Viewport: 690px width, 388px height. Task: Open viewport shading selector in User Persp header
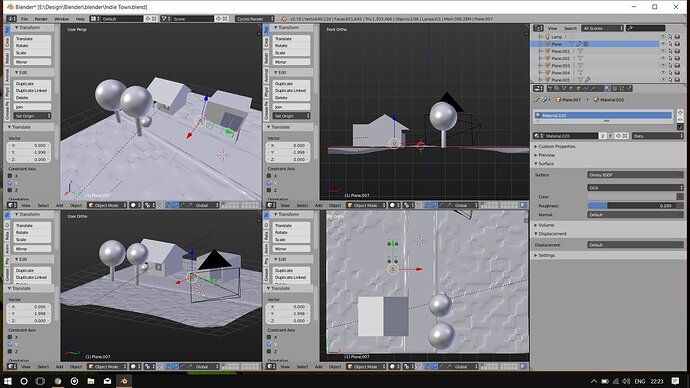pyautogui.click(x=136, y=205)
